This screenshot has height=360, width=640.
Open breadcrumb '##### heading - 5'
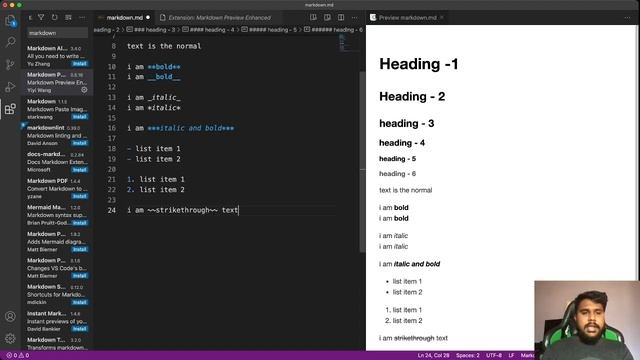[269, 30]
